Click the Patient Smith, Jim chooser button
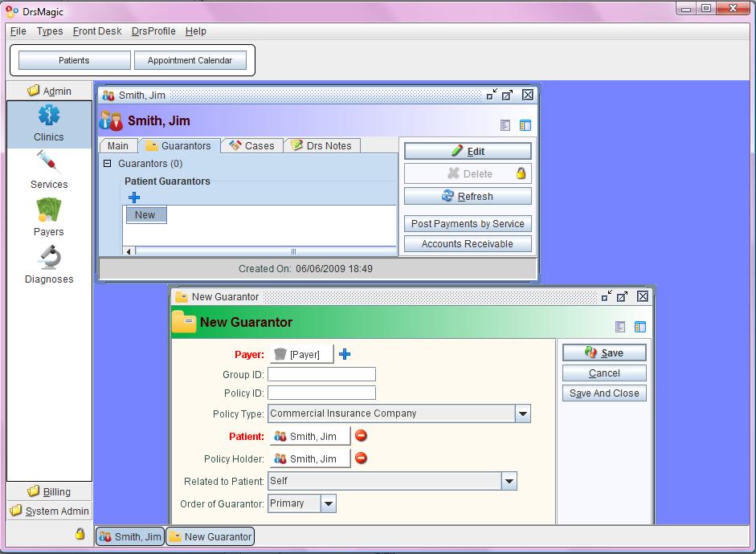The width and height of the screenshot is (756, 554). (x=309, y=436)
